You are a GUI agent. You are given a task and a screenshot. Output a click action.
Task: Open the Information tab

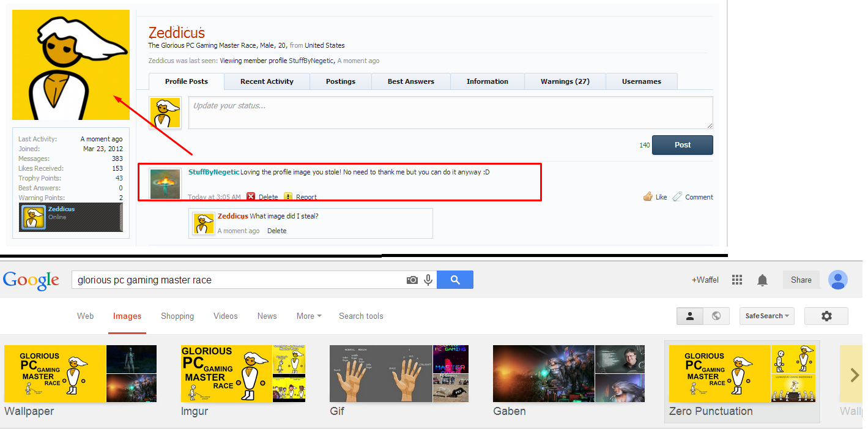(x=488, y=81)
